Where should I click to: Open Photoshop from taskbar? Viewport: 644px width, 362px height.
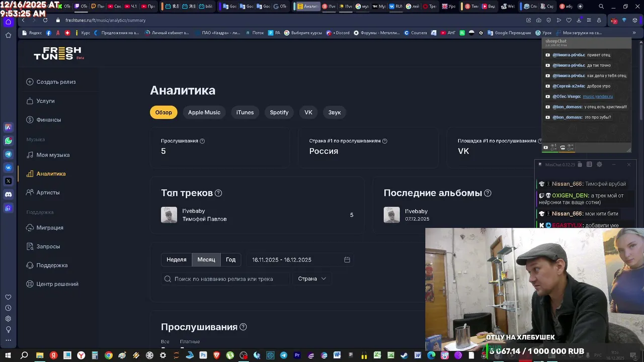(x=203, y=355)
